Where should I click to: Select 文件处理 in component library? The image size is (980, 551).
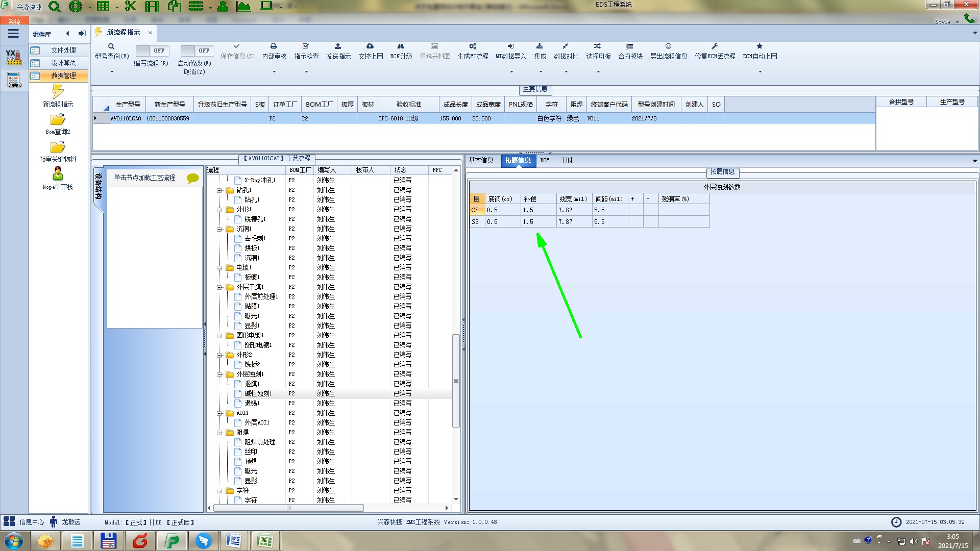[63, 50]
